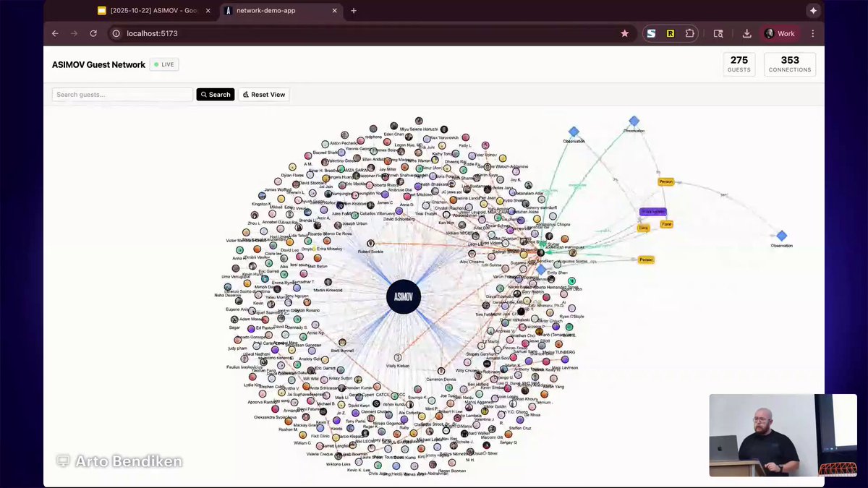Click the presenter webcam thumbnail
The image size is (868, 488).
tap(783, 435)
